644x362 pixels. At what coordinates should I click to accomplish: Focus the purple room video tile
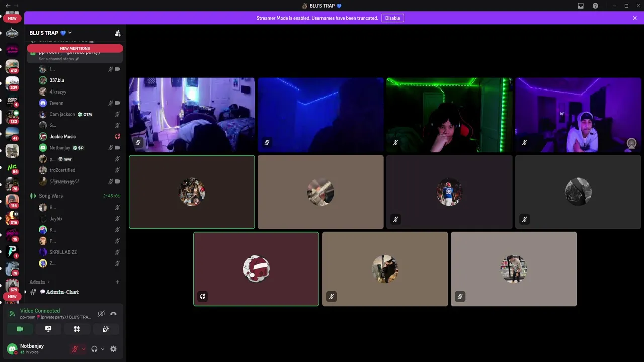click(578, 115)
